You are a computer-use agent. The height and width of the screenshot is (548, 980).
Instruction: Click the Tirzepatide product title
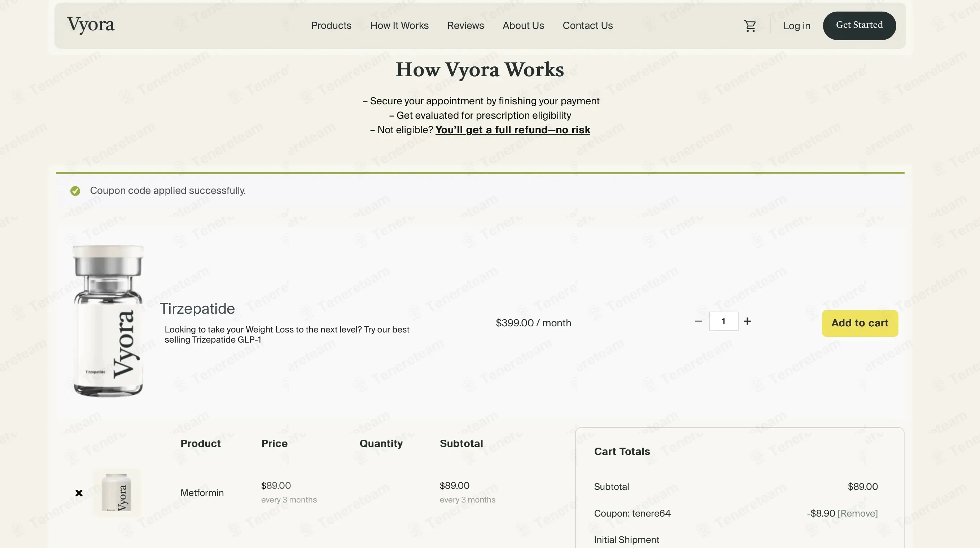197,309
